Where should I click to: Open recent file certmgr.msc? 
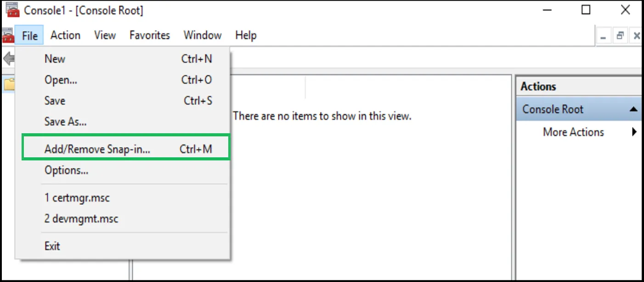coord(77,198)
